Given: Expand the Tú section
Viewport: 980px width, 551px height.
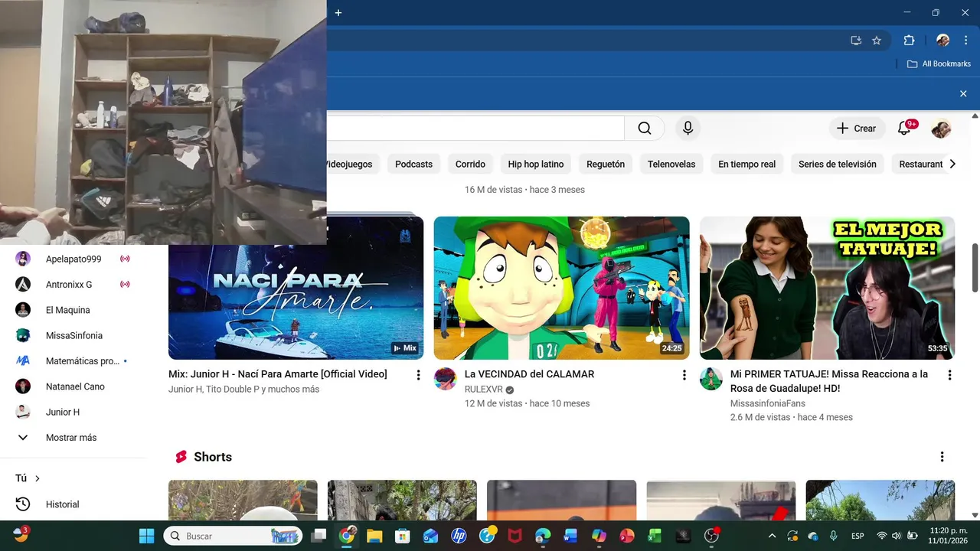Looking at the screenshot, I should tap(28, 478).
